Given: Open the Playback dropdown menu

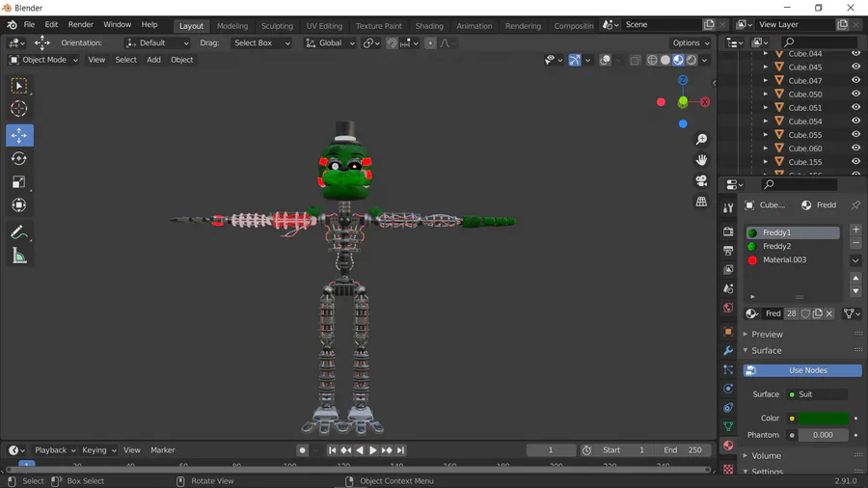Looking at the screenshot, I should click(x=54, y=450).
